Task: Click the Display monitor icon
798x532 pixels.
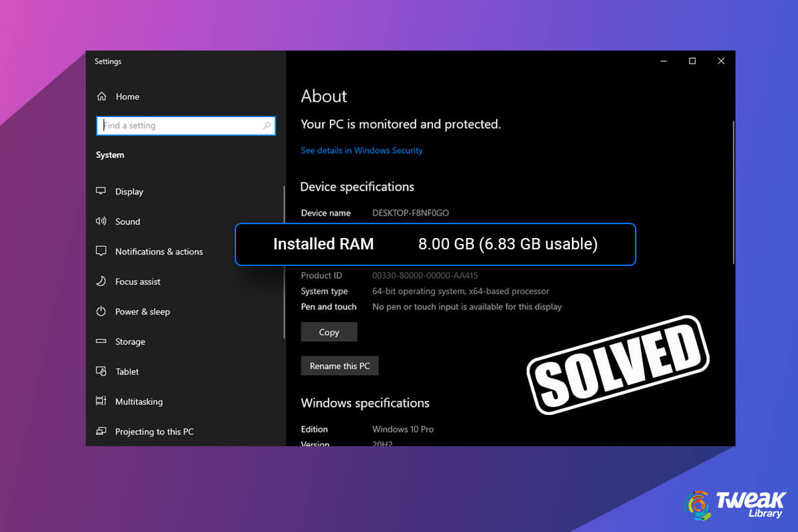Action: [101, 191]
